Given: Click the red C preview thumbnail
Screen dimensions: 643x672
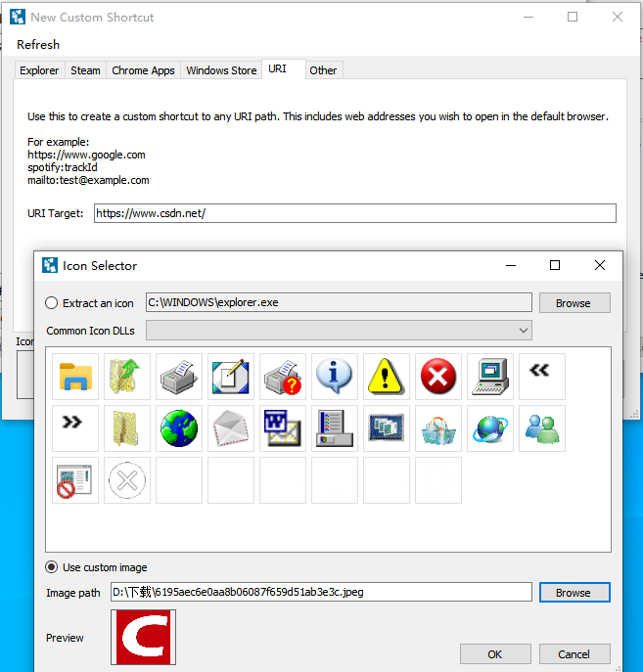Looking at the screenshot, I should [x=143, y=637].
